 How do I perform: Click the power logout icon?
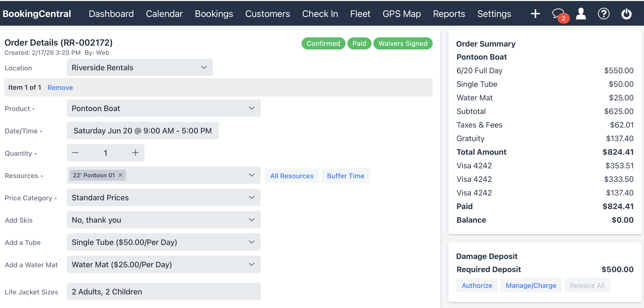627,14
